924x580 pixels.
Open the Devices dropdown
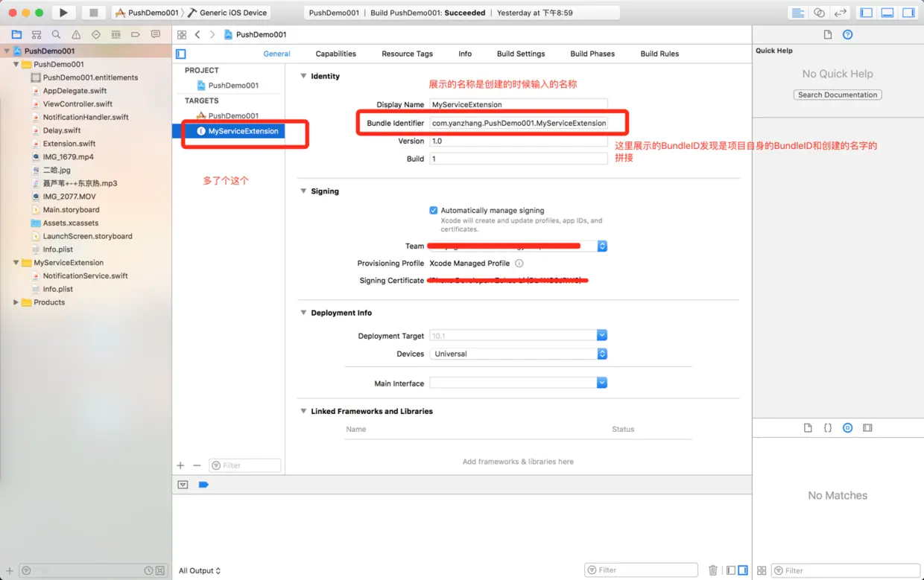602,354
